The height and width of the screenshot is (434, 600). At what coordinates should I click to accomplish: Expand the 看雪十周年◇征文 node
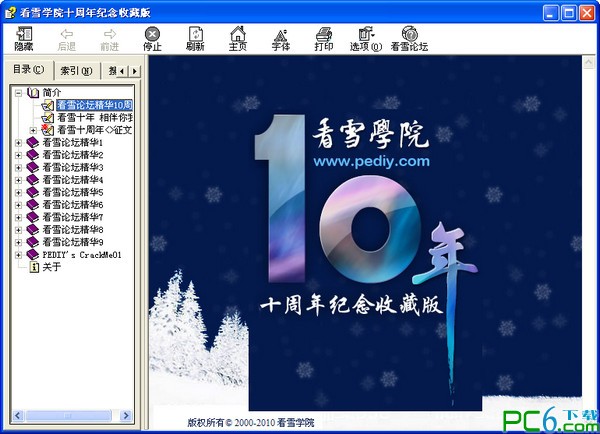coord(33,131)
